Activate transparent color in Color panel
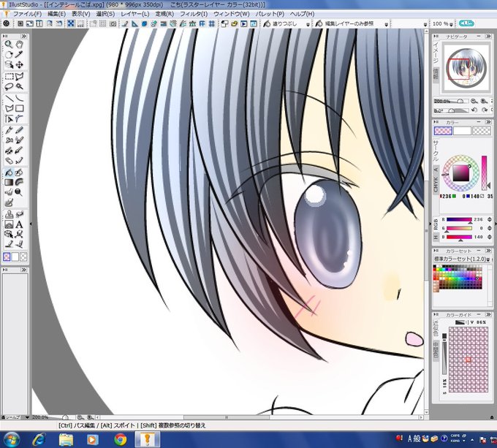Viewport: 497px width, 448px height. (x=482, y=131)
